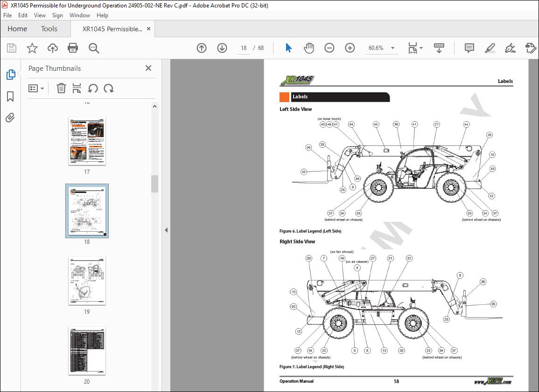
Task: Click the 'Right Side View' heading
Action: (x=297, y=241)
